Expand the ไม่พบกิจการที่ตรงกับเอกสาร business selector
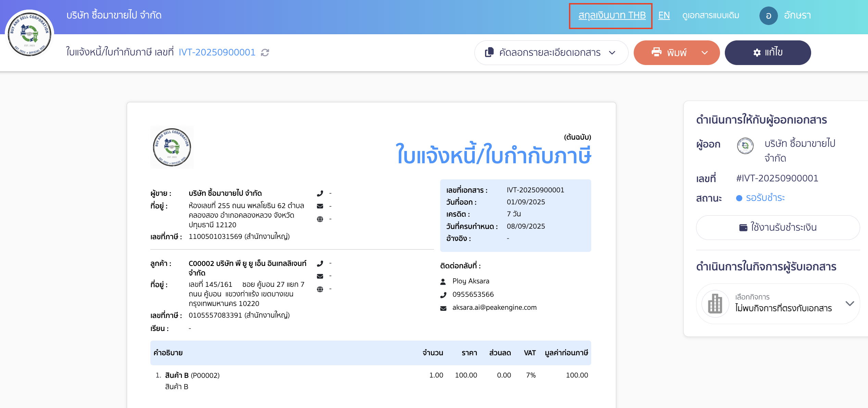 [x=850, y=304]
